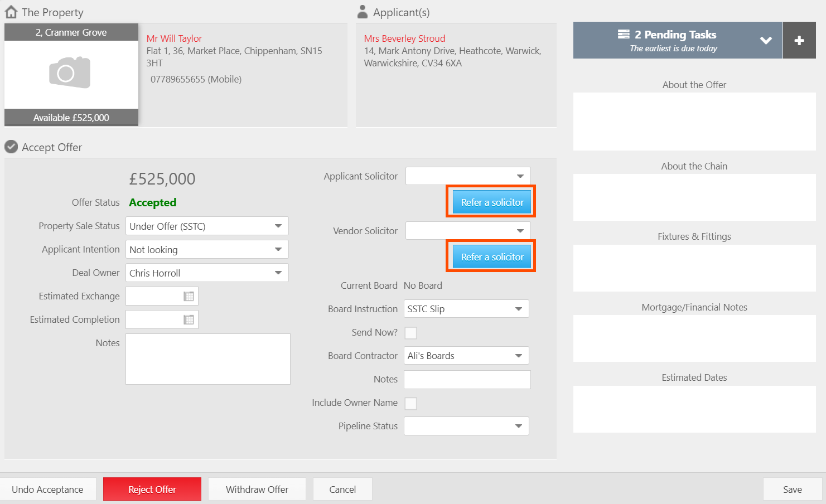Click the property photo camera placeholder
This screenshot has height=504, width=826.
pos(70,72)
